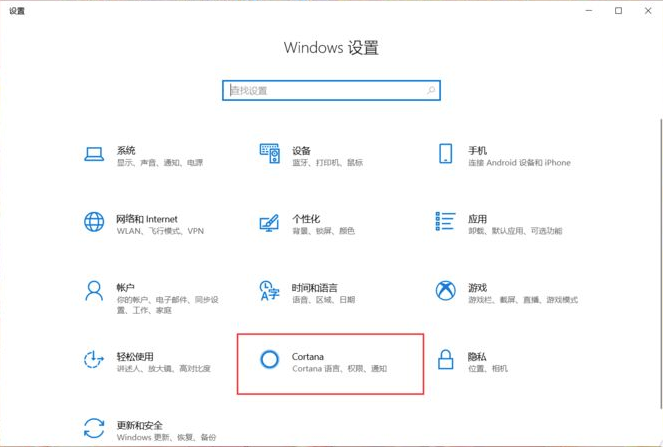
Task: Open the Cortana circle icon
Action: tap(269, 359)
